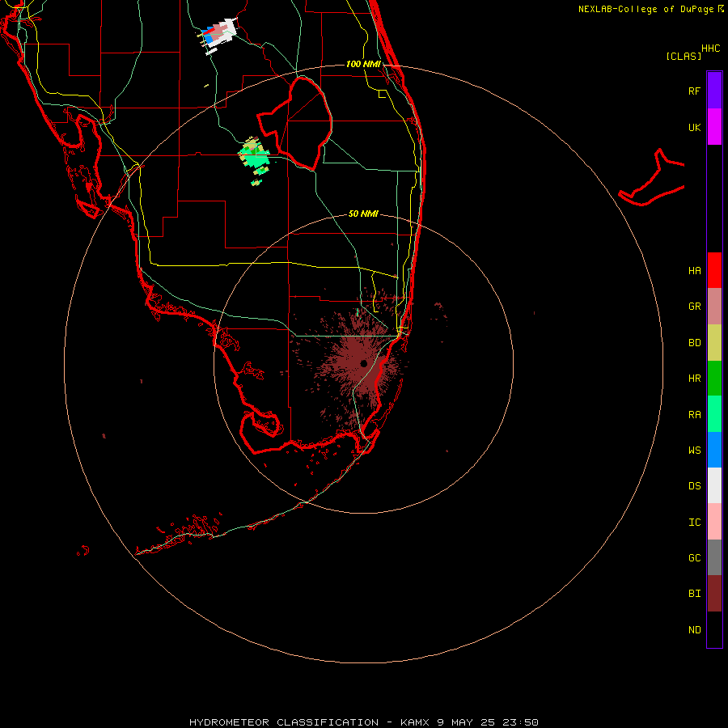Click the RF purple legend swatch
Viewport: 728px width, 728px height.
(x=714, y=91)
